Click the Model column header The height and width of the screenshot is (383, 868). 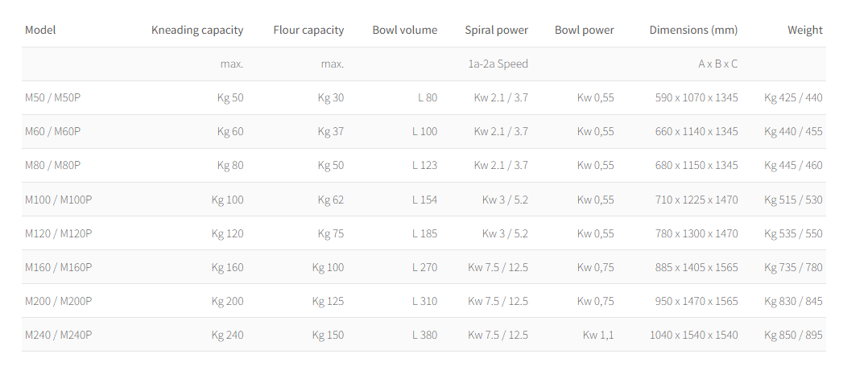tap(40, 31)
